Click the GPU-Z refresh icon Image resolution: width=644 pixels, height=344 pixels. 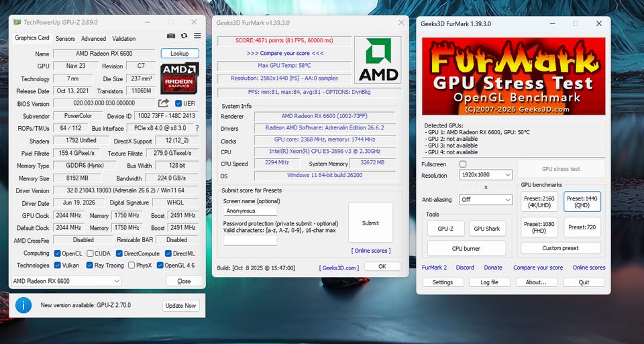pyautogui.click(x=184, y=36)
